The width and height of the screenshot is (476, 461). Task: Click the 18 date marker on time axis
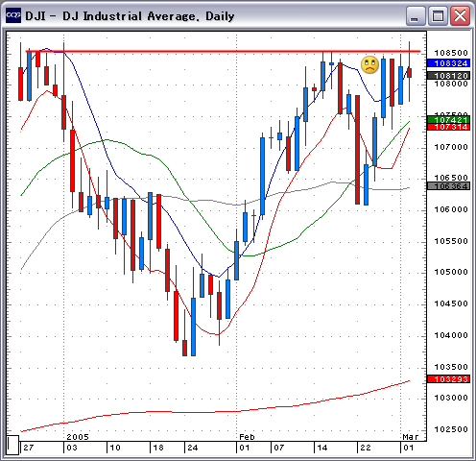pos(158,448)
